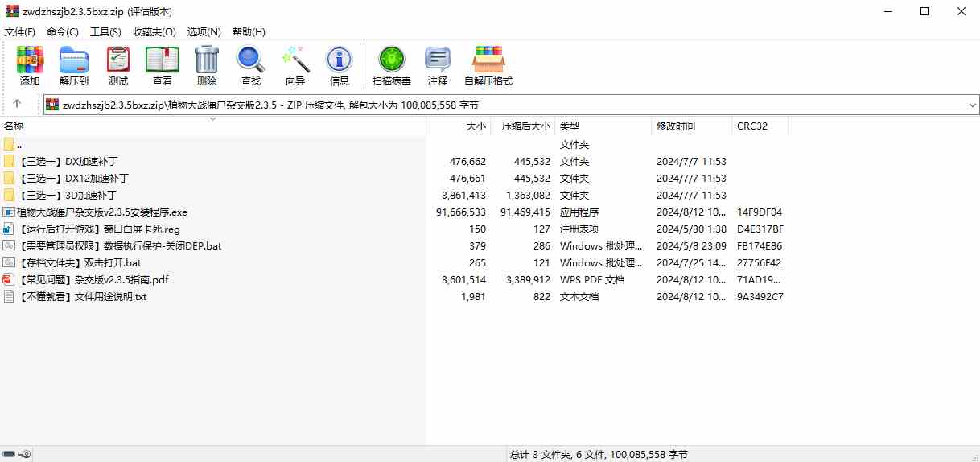Select 【三选一】DX加速补丁 folder name
This screenshot has height=462, width=980.
[x=68, y=162]
